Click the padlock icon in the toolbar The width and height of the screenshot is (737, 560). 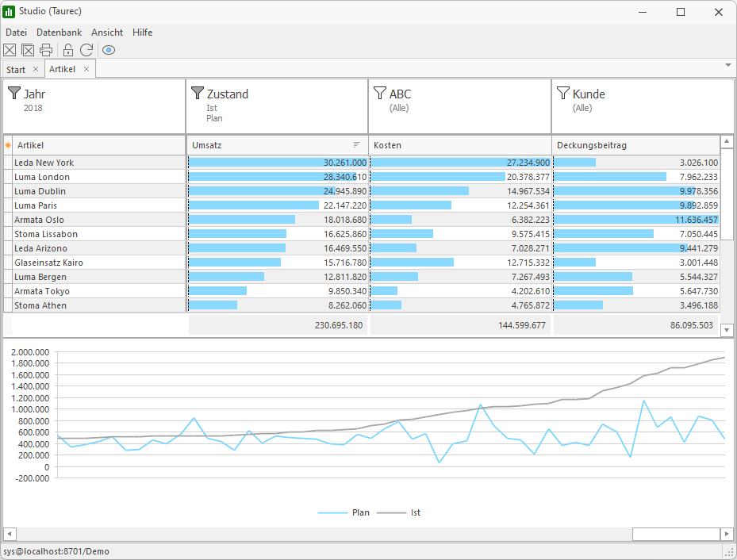(68, 50)
